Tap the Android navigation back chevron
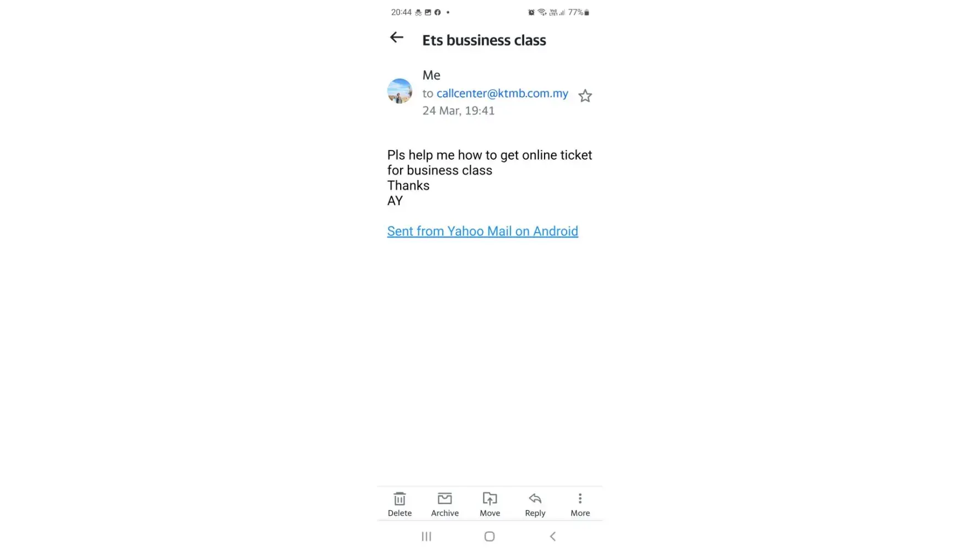The image size is (980, 551). pos(553,536)
